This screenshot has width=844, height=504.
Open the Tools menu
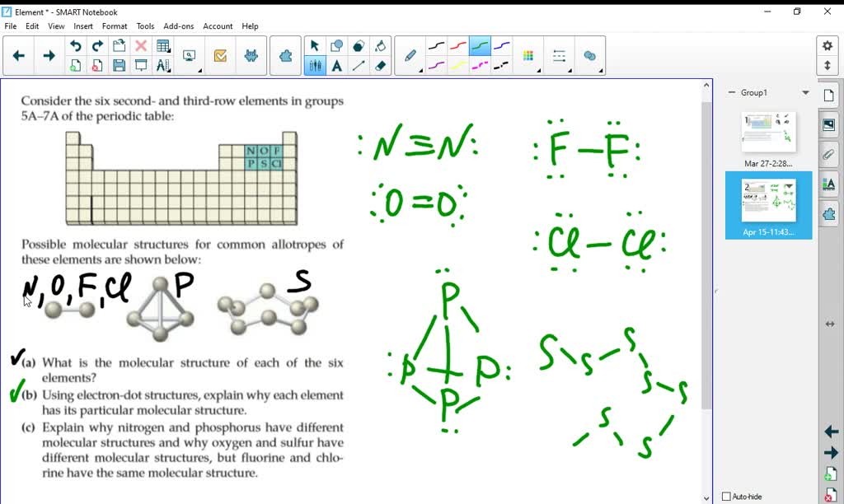145,26
